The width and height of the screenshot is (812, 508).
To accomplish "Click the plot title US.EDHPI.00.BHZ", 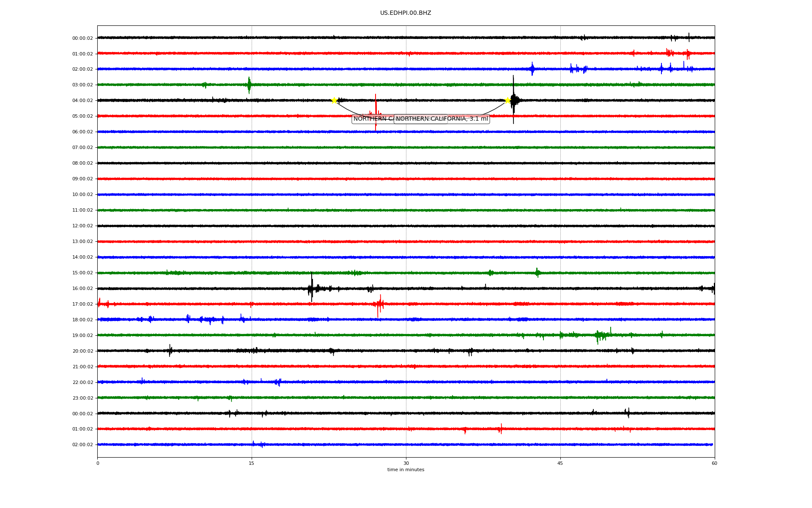I will point(406,13).
